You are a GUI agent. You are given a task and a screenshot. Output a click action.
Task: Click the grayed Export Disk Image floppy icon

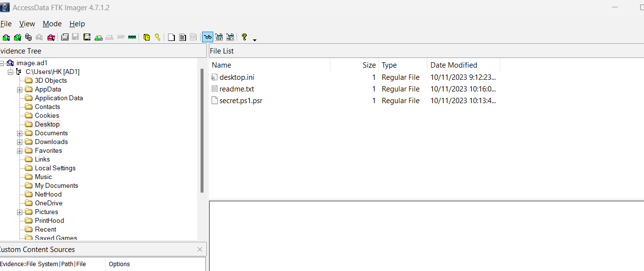75,37
